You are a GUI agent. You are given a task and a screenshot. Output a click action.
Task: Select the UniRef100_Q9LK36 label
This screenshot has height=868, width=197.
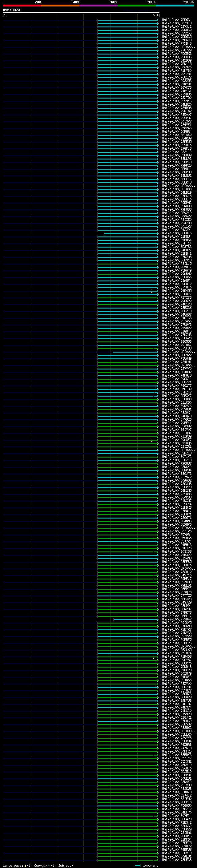tap(177, 57)
